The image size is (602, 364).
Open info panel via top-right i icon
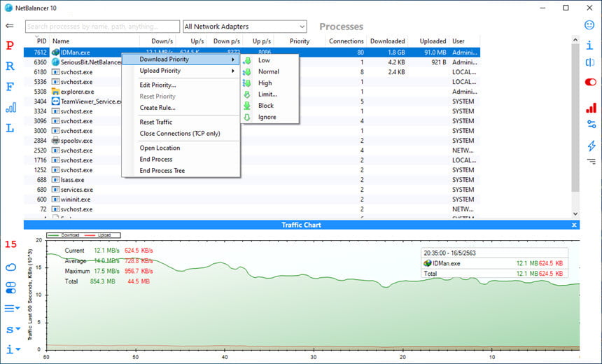[589, 45]
